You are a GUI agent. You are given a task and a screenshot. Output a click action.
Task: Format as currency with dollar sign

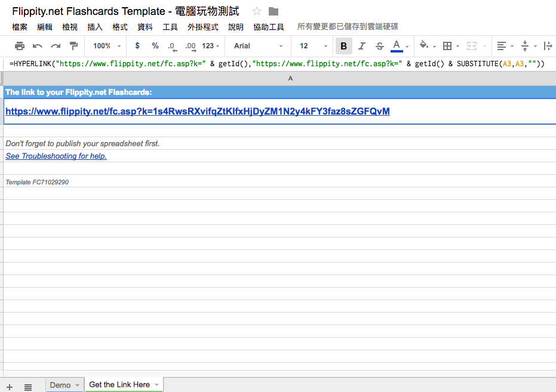[x=137, y=46]
